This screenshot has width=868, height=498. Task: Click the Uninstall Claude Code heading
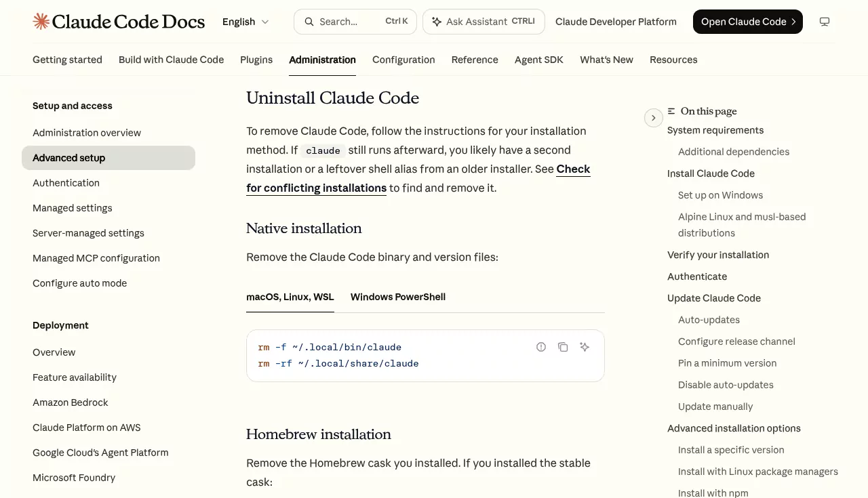[332, 98]
